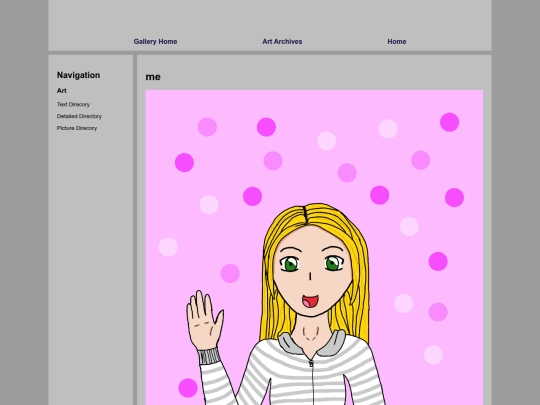Open the Picture Direcory link
The image size is (540, 405).
(77, 128)
